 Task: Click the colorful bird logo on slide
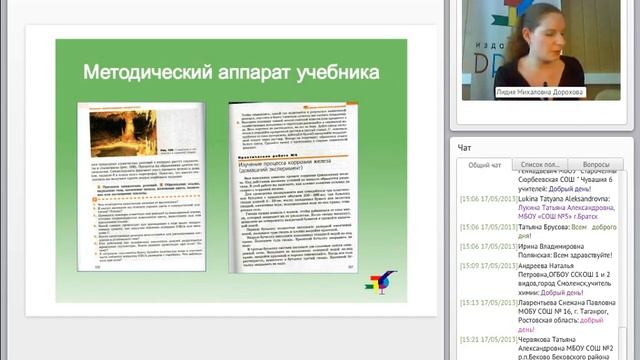point(381,282)
